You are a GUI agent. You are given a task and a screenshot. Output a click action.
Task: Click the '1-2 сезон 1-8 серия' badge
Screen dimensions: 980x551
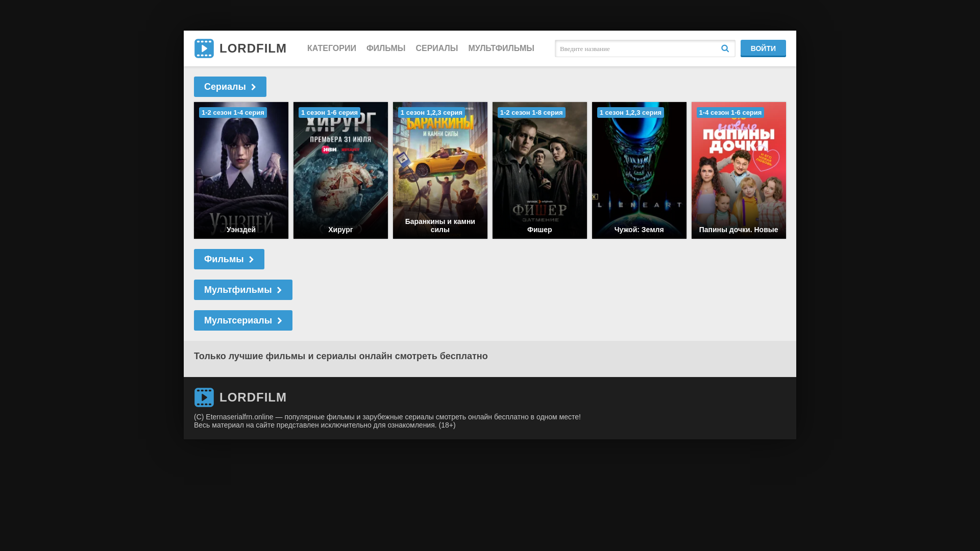[x=531, y=112]
